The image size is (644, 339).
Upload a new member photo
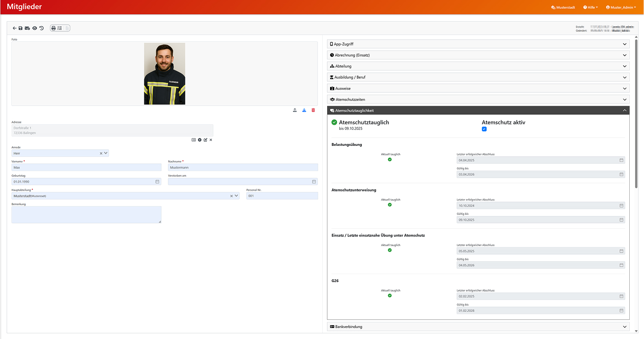tap(295, 110)
